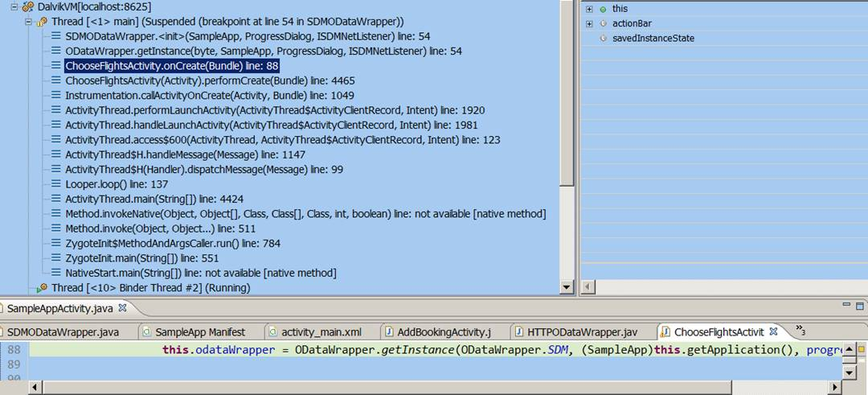The height and width of the screenshot is (395, 868).
Task: Expand the 'this' variable
Action: (589, 10)
